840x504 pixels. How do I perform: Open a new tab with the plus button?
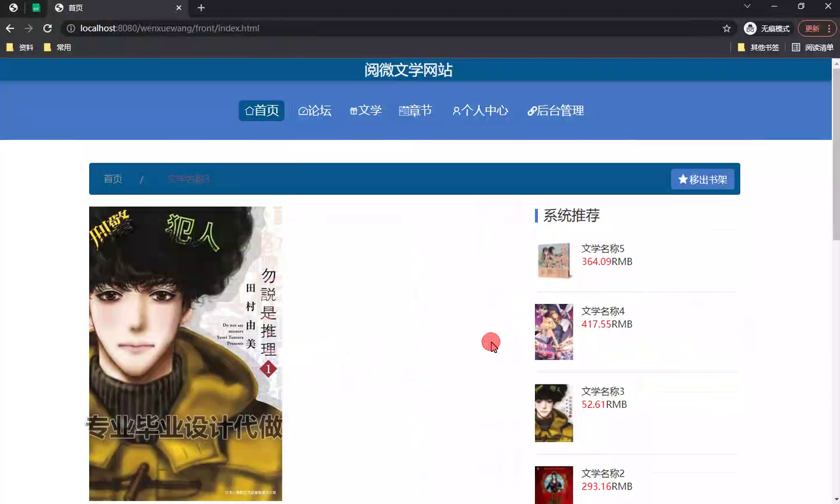tap(201, 8)
